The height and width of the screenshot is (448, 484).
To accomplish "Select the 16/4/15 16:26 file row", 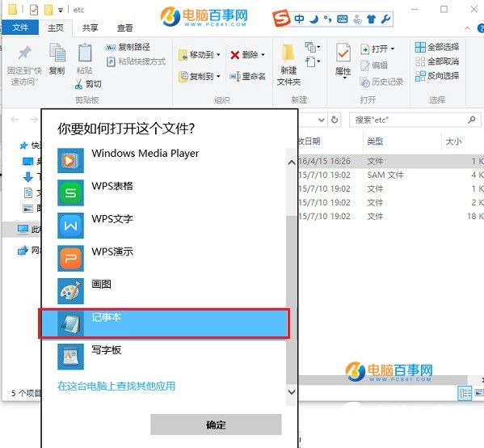I will (391, 161).
